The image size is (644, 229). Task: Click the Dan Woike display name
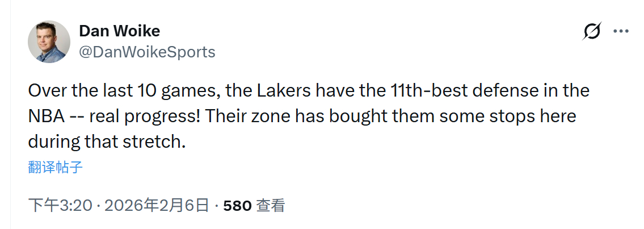tap(119, 31)
